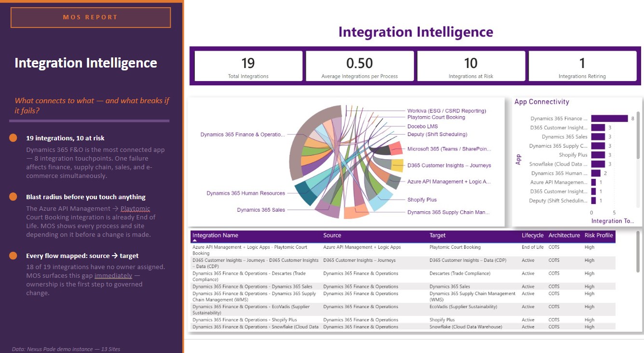Select the Dynamics 365 Finance & Operatio... chord label
Screen dimensions: 644x353
point(243,135)
